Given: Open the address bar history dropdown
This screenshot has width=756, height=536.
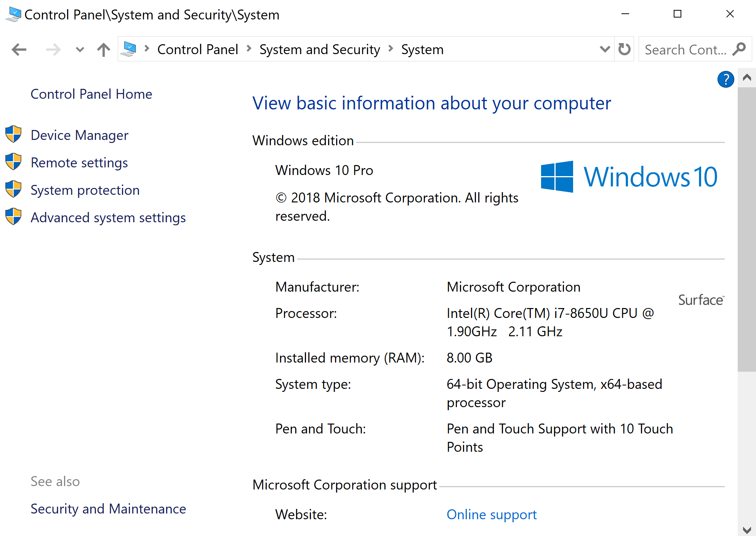Looking at the screenshot, I should tap(605, 49).
